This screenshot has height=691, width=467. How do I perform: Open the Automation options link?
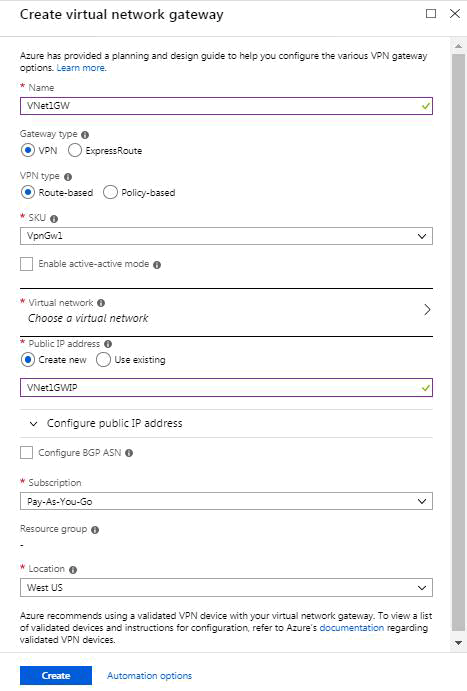click(149, 675)
